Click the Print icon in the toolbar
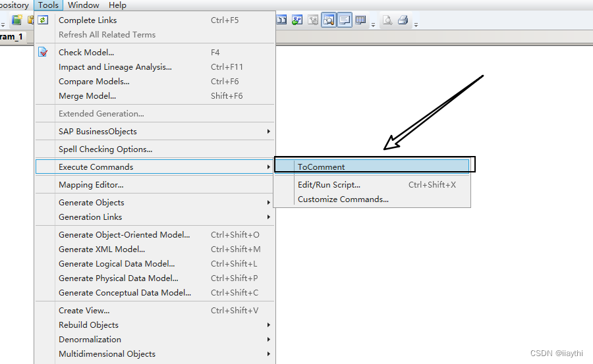593x364 pixels. pos(403,20)
